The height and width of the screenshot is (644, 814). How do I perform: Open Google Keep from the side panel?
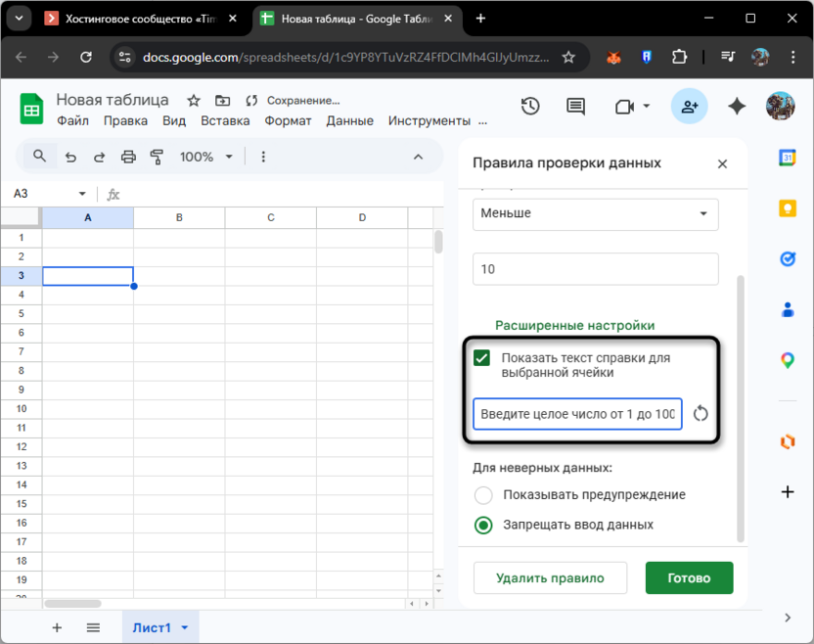[x=788, y=209]
